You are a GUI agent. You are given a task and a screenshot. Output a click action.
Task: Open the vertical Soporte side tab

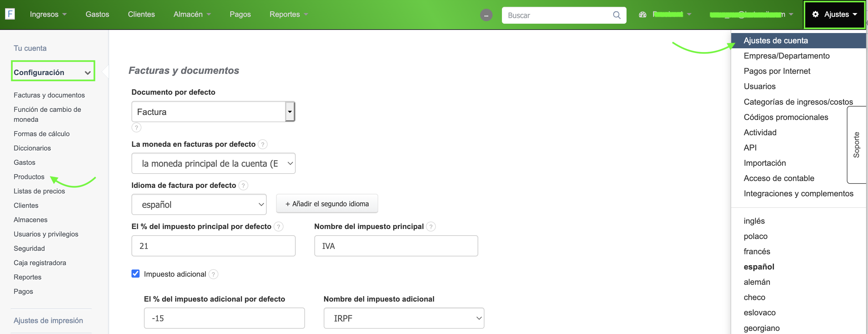coord(856,145)
